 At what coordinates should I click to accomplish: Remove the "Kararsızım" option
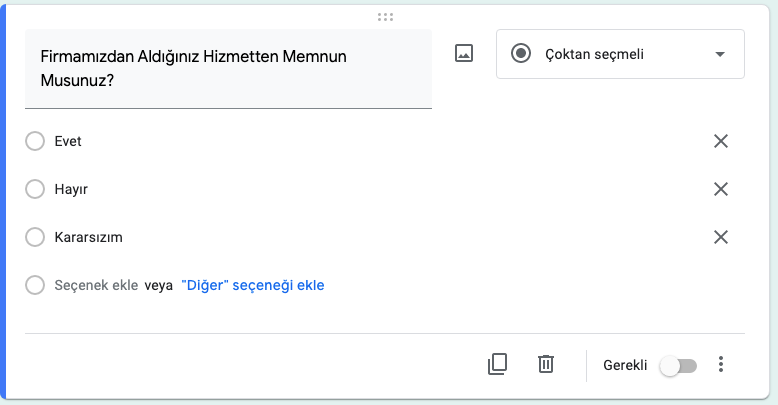click(720, 237)
